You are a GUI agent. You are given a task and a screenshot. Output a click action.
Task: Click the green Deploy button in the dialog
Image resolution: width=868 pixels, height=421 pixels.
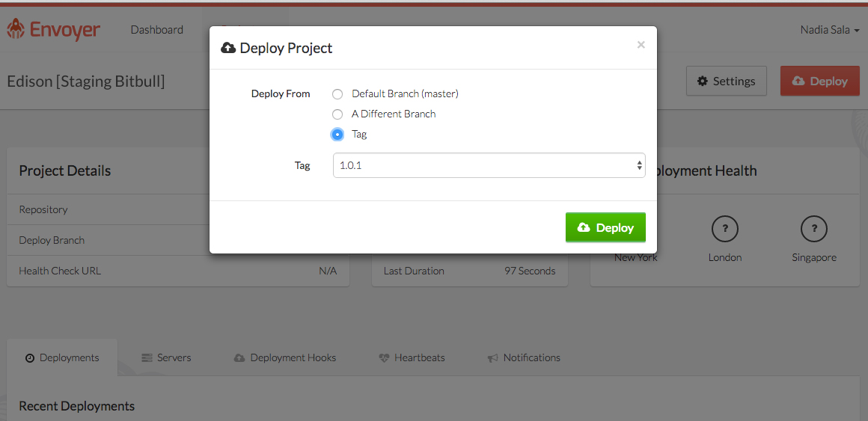pyautogui.click(x=605, y=227)
